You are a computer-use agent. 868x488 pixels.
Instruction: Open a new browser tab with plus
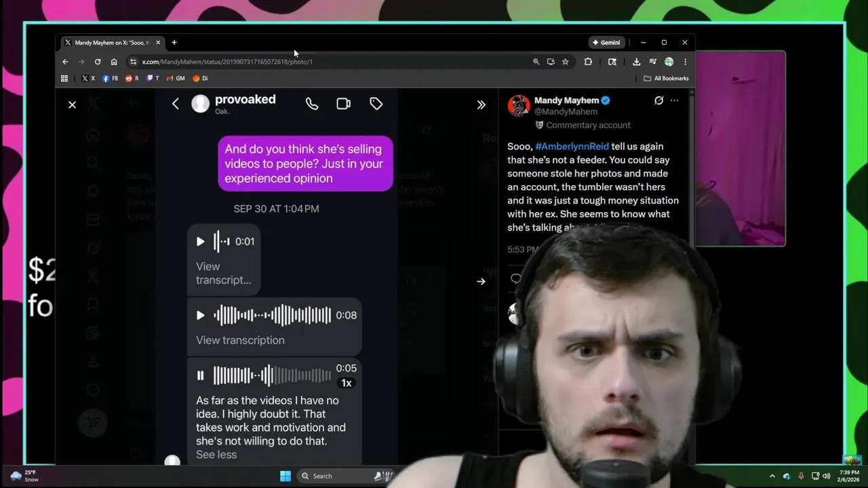[x=174, y=43]
